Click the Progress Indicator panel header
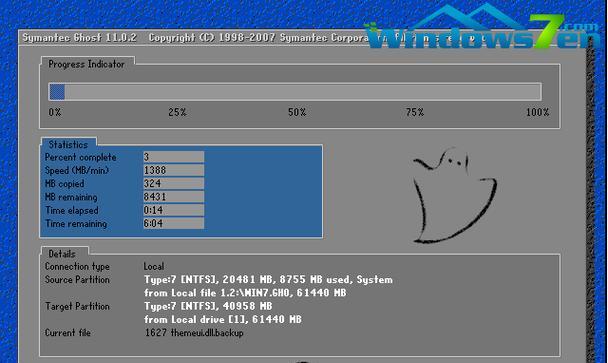The height and width of the screenshot is (363, 608). pos(86,64)
